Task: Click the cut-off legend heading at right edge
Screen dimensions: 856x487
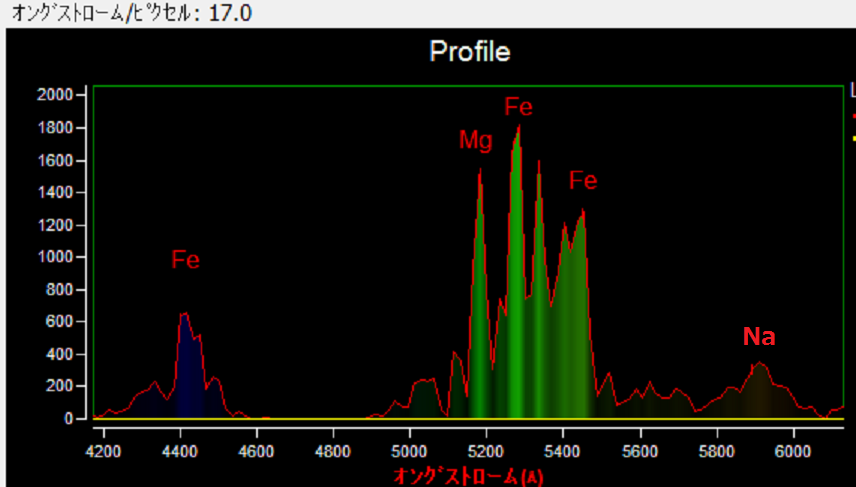Action: [852, 90]
